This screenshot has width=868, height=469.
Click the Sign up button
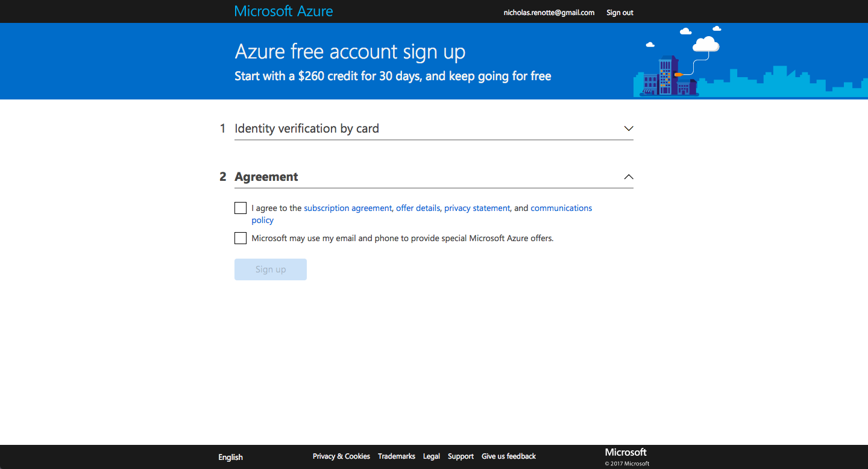coord(271,269)
